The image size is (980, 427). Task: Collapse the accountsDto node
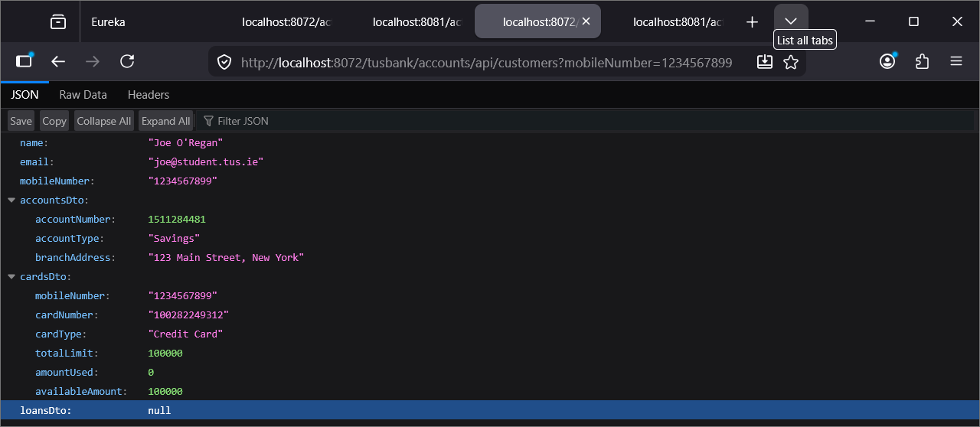11,200
